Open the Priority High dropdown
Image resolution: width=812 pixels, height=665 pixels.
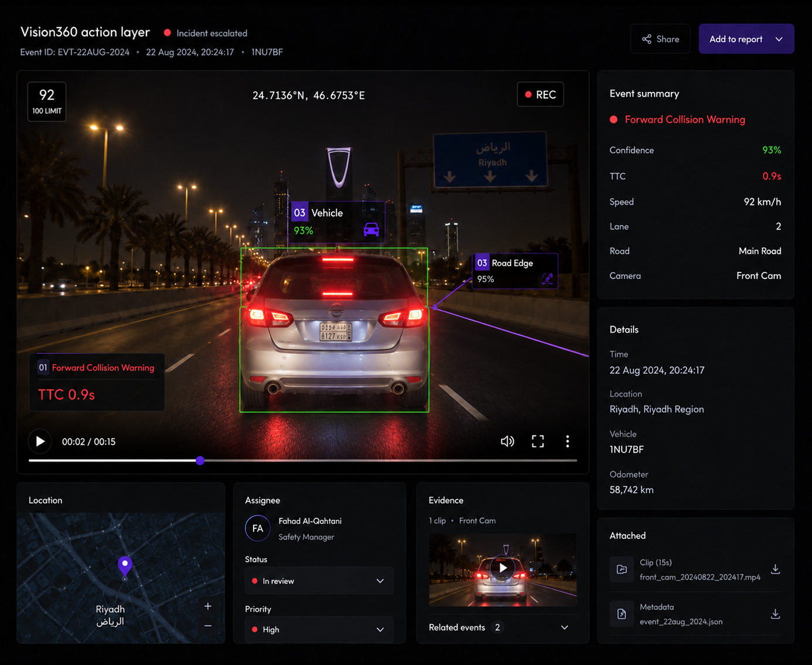tap(319, 629)
